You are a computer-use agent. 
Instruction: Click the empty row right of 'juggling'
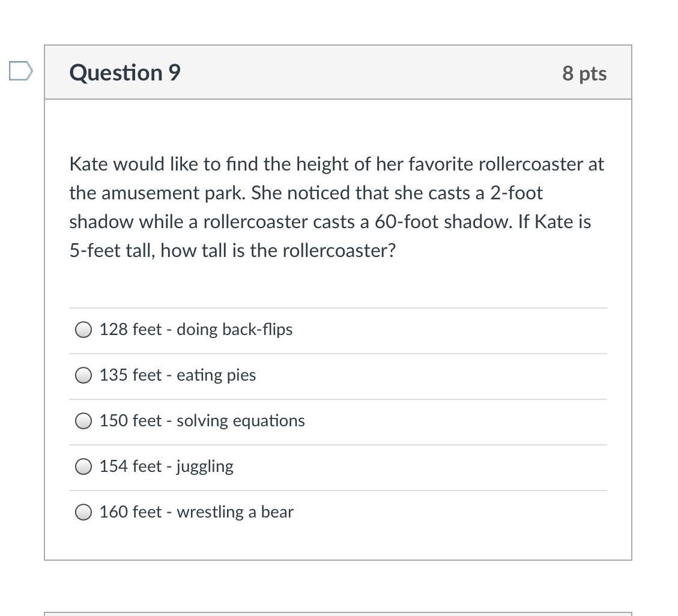click(x=420, y=467)
